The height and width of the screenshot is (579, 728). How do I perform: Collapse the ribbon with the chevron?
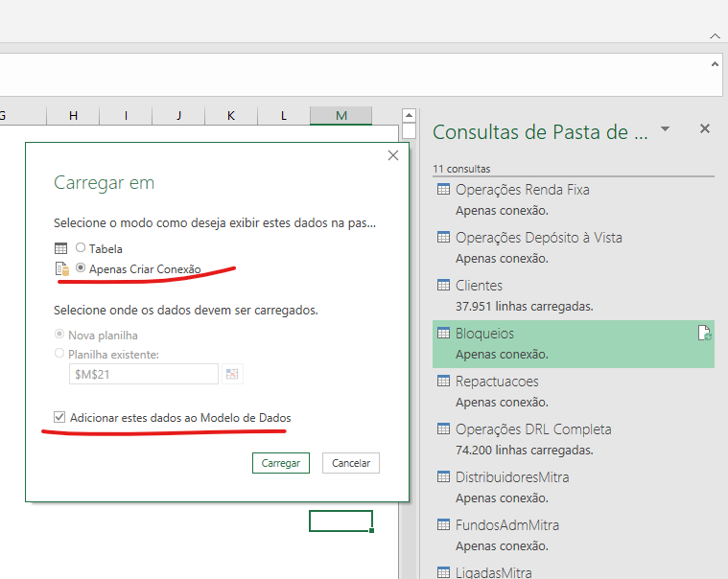pos(715,36)
